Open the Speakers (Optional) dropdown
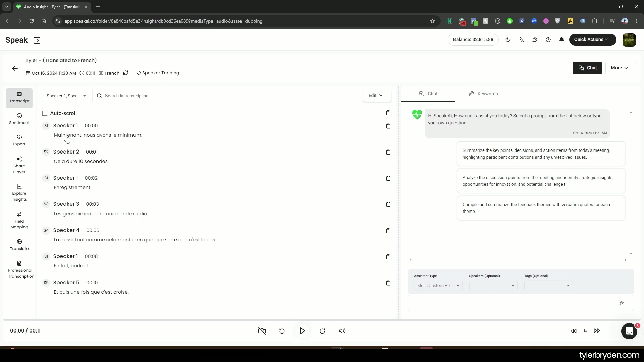The height and width of the screenshot is (362, 644). [493, 286]
